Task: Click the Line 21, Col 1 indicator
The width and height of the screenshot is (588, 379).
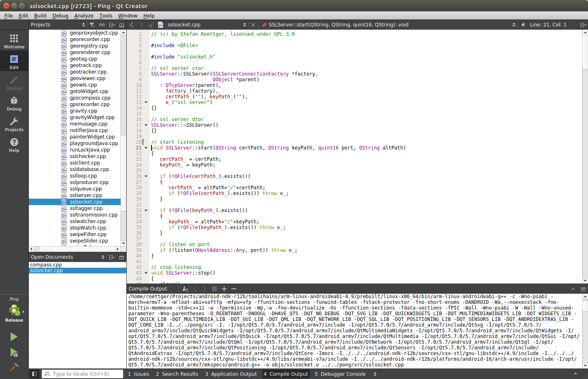Action: [548, 25]
